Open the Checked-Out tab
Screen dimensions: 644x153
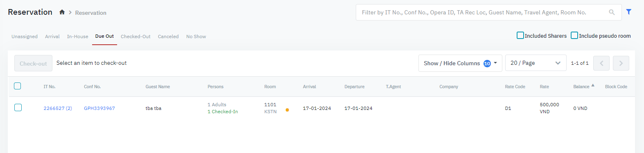136,37
